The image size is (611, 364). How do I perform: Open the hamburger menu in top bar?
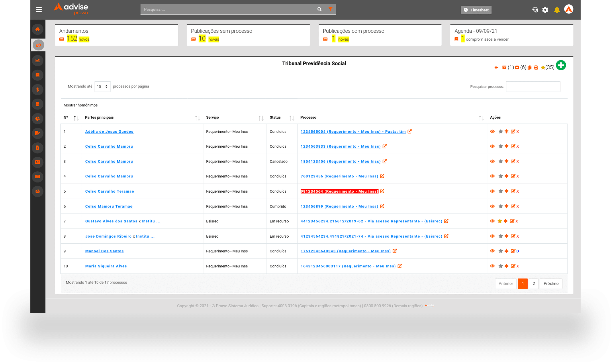click(39, 9)
